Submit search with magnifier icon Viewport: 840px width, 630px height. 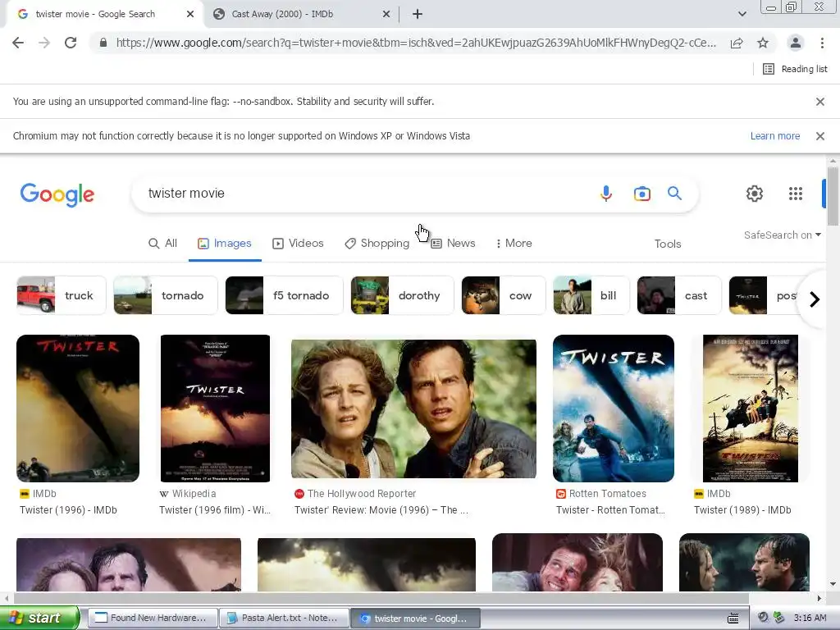click(674, 194)
